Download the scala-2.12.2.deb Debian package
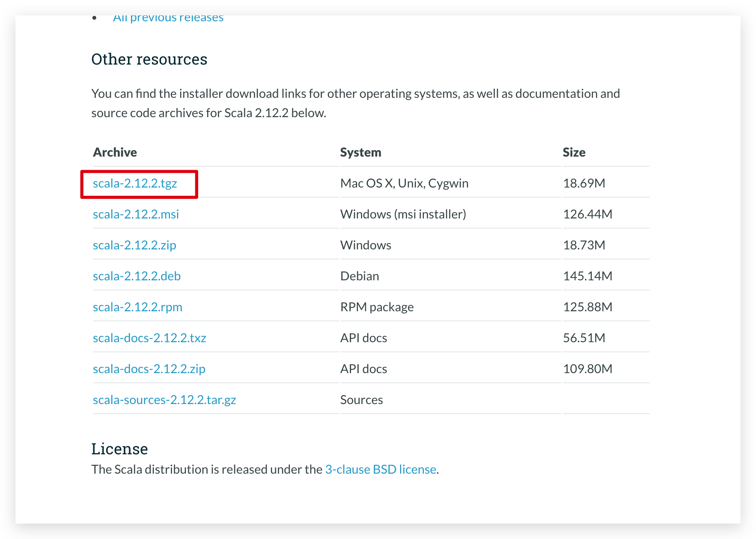This screenshot has height=539, width=756. pyautogui.click(x=136, y=276)
